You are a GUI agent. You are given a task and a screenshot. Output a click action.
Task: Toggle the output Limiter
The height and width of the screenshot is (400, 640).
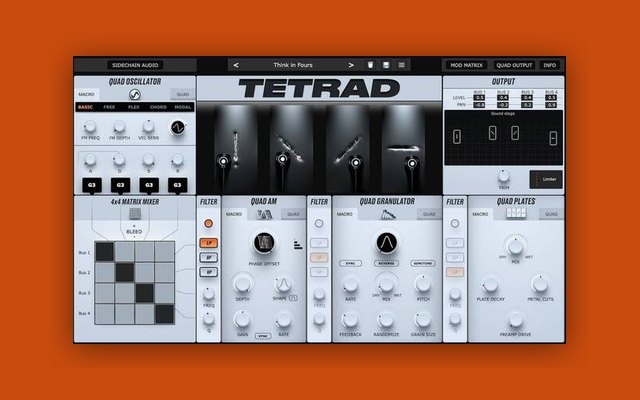[x=546, y=179]
